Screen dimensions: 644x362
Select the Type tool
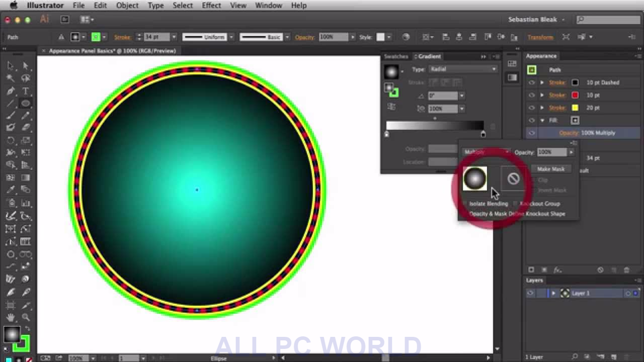(26, 91)
